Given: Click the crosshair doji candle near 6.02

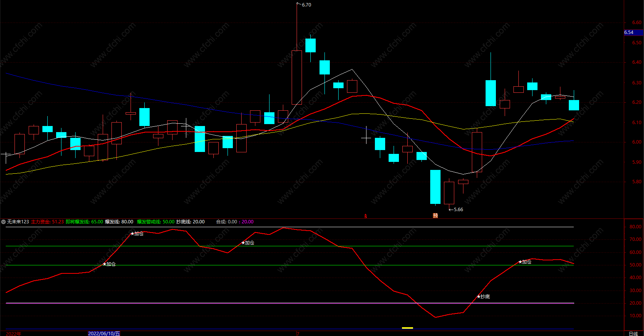Looking at the screenshot, I should tap(366, 138).
